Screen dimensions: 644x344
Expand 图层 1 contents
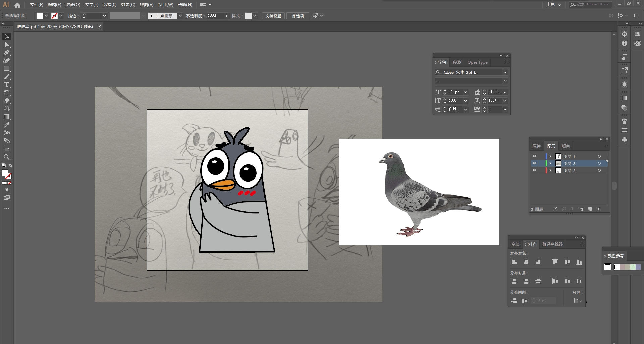(x=550, y=156)
